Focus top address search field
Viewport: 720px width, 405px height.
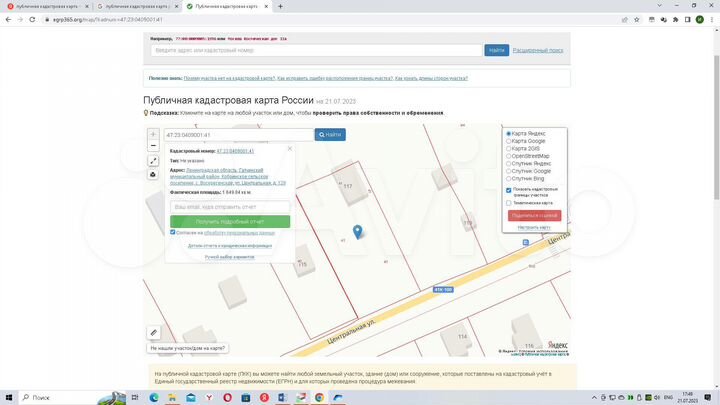coord(317,50)
